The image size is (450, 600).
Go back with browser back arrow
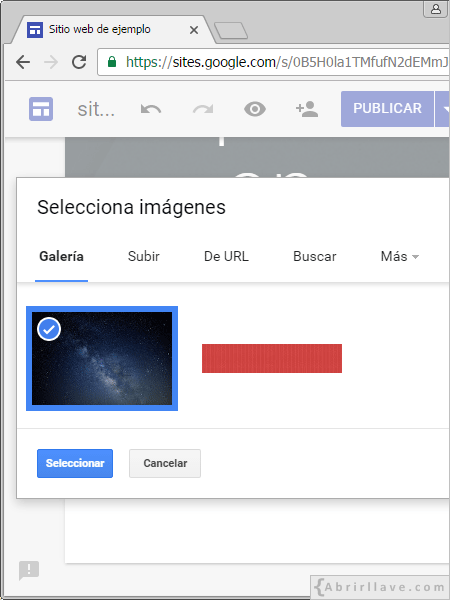pyautogui.click(x=23, y=62)
